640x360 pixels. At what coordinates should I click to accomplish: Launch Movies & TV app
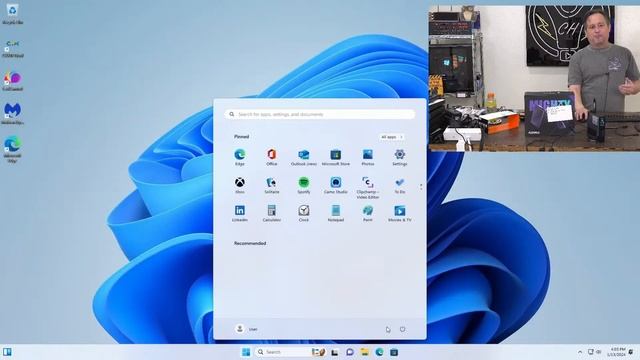tap(400, 213)
